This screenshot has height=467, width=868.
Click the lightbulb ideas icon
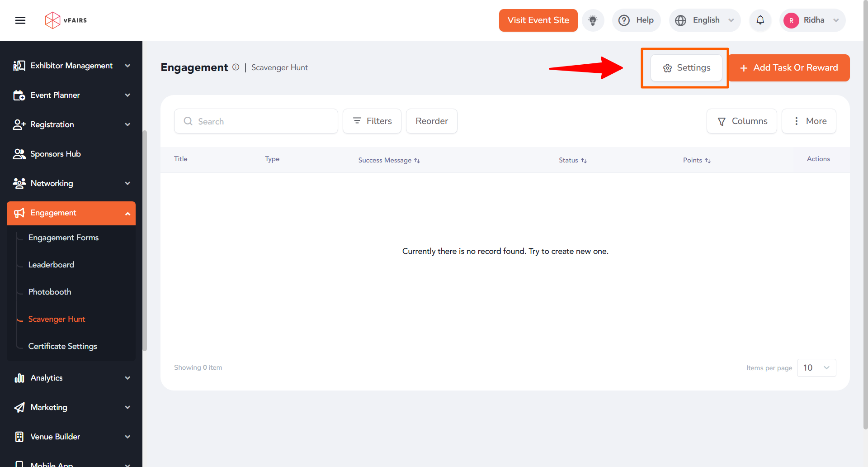(x=593, y=20)
